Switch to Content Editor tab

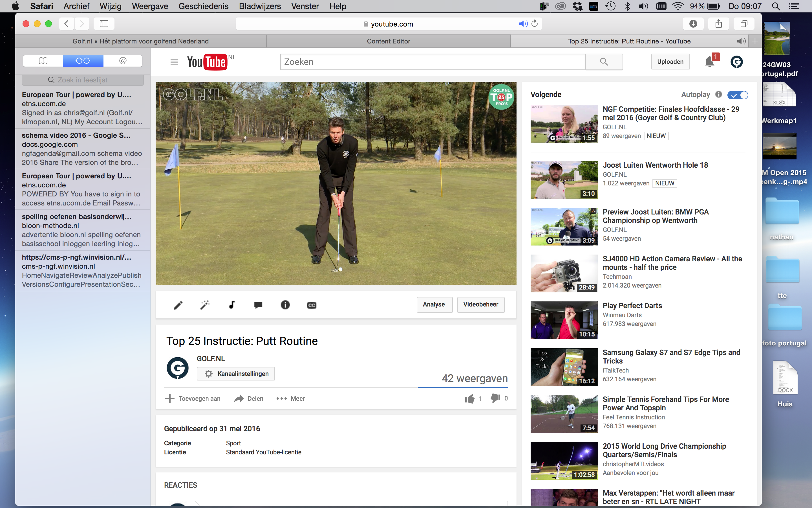[388, 41]
